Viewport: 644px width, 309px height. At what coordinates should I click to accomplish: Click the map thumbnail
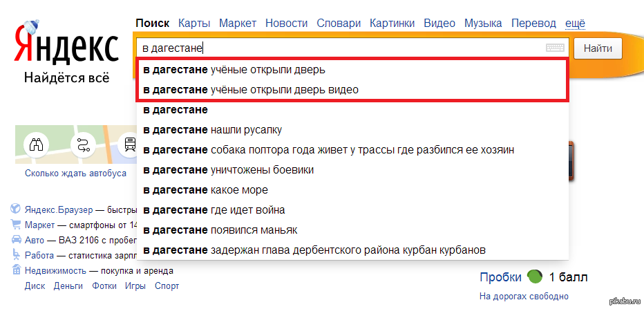click(76, 144)
